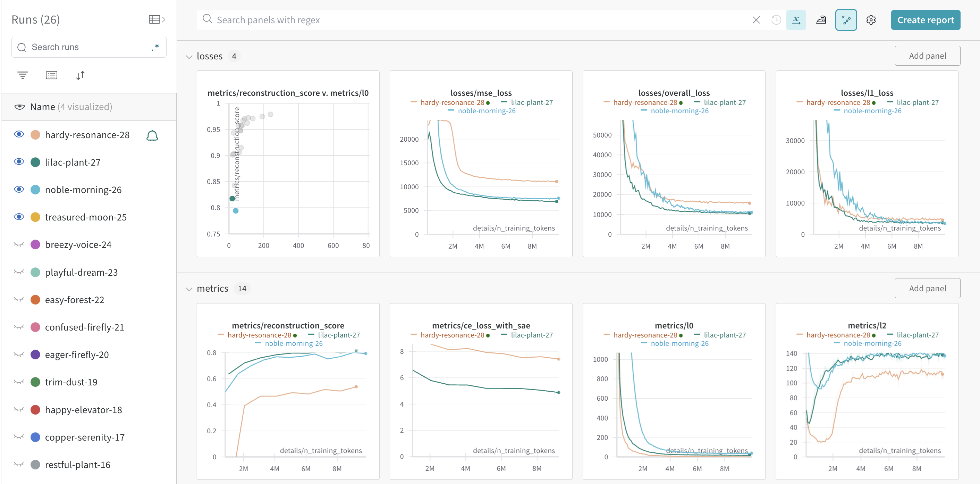Click the group runs icon

(51, 75)
